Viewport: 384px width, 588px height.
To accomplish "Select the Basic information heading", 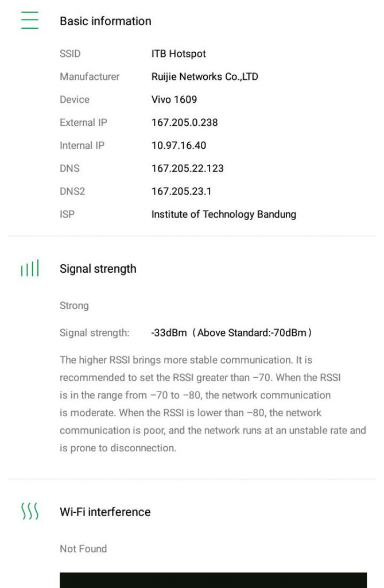I will pos(106,21).
